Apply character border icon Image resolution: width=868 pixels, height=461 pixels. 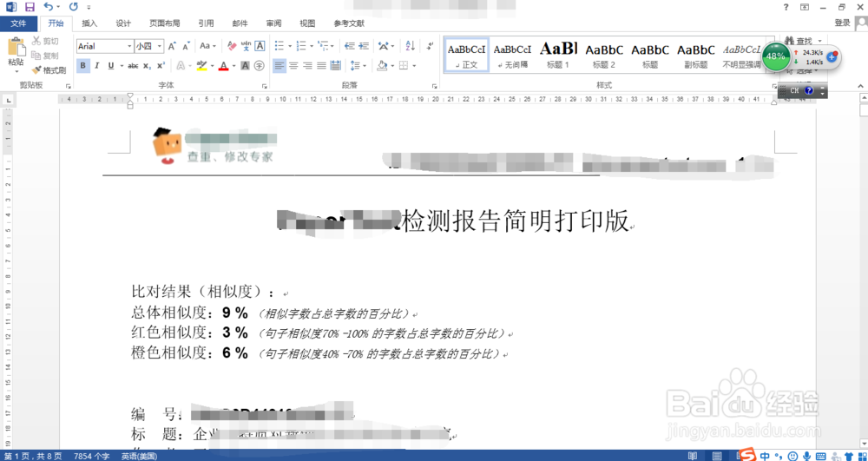(259, 46)
